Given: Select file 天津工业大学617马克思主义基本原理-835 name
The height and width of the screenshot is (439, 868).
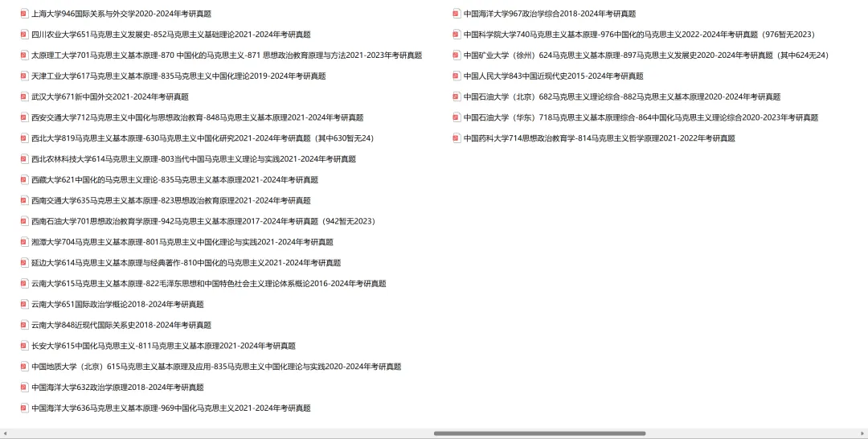Looking at the screenshot, I should [178, 76].
